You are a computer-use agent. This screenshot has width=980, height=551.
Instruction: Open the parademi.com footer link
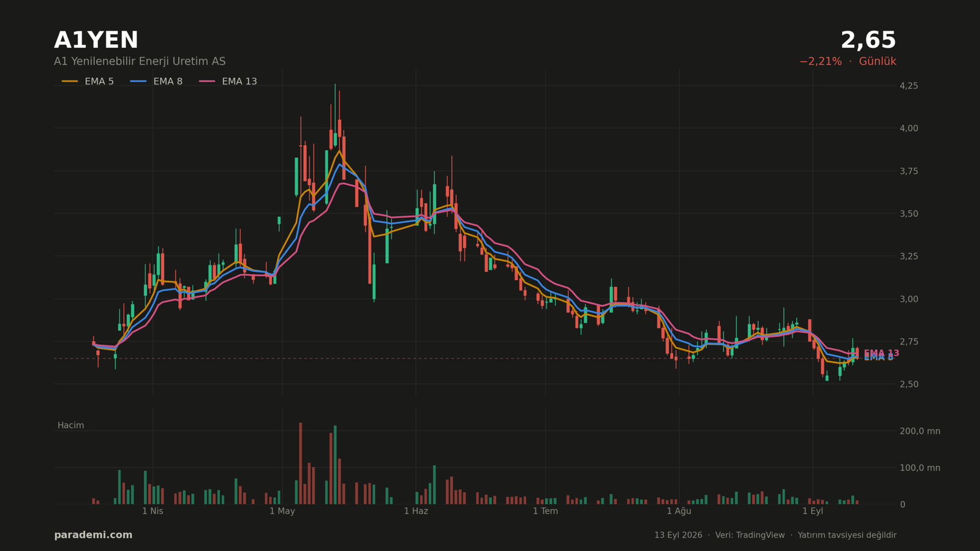tap(93, 535)
